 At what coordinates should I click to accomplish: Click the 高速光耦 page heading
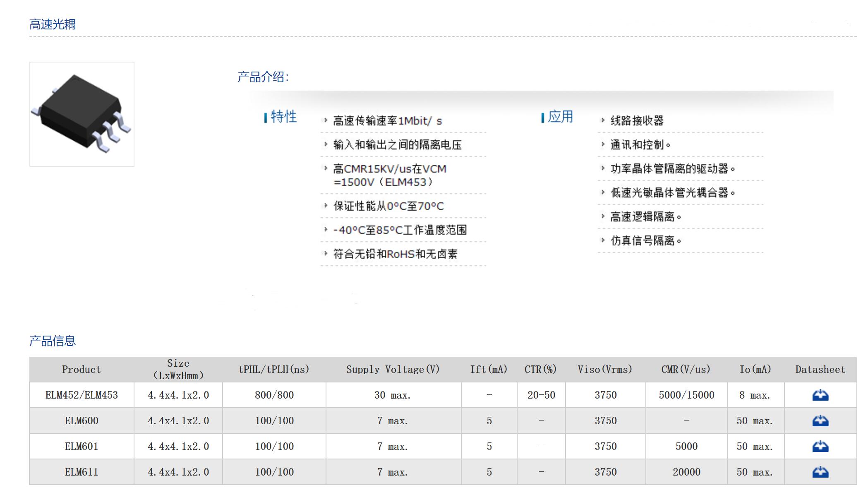(x=53, y=24)
